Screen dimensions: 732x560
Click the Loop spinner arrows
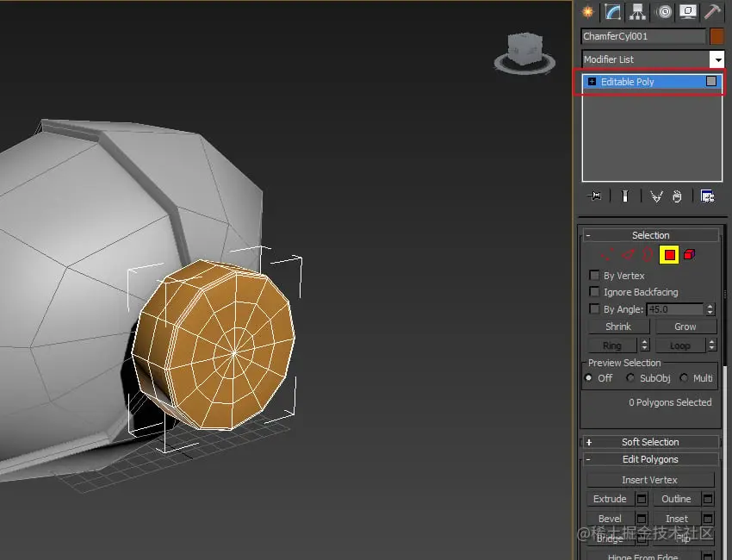711,345
